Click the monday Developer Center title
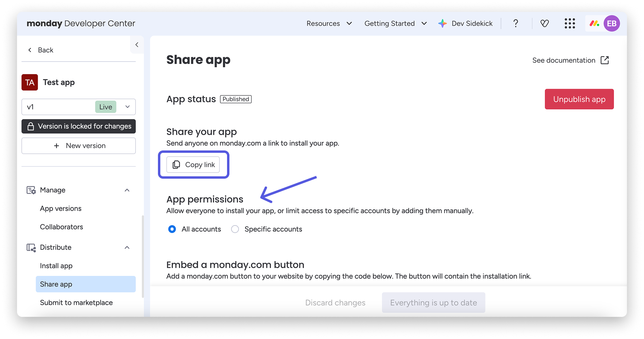Screen dimensions: 644x339 (81, 23)
